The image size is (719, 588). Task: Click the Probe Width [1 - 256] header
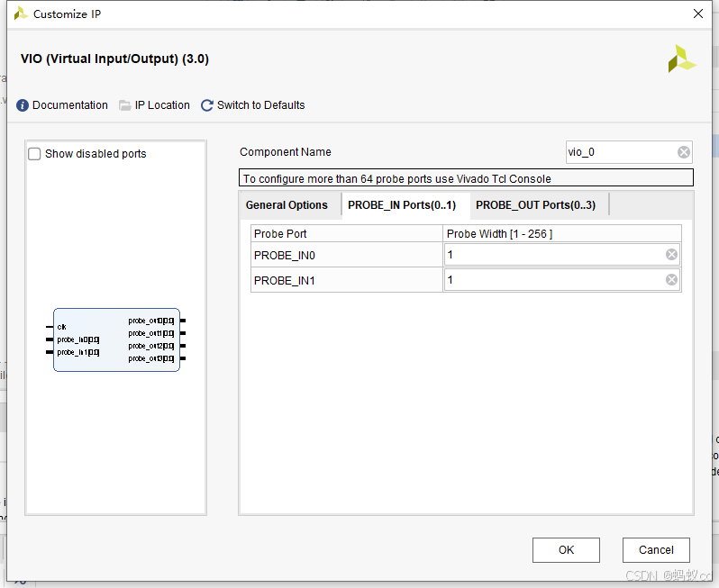click(x=562, y=234)
